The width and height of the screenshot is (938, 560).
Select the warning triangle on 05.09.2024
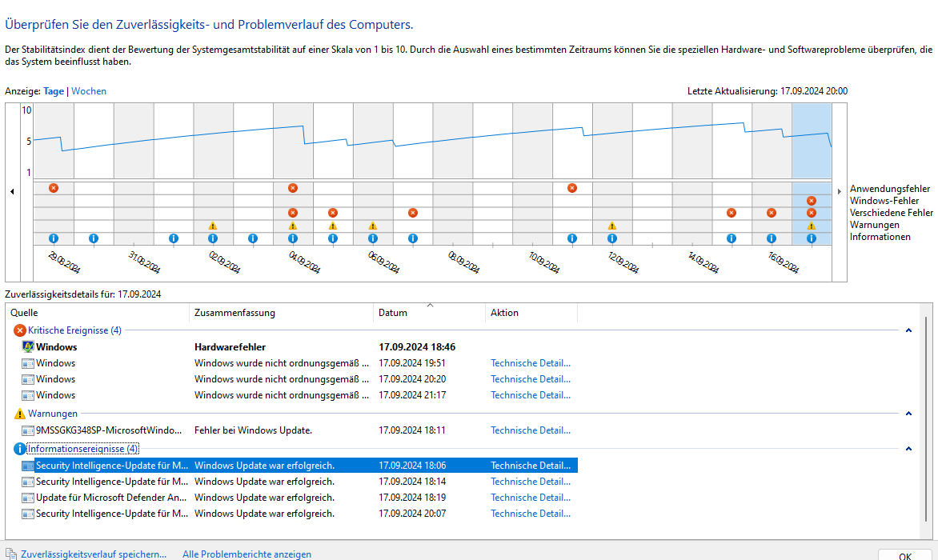[333, 226]
